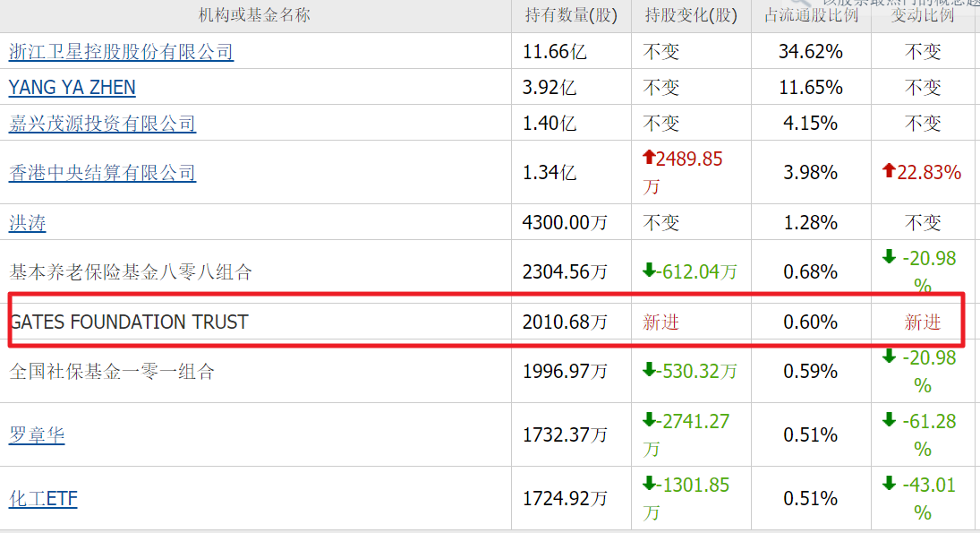Click the 持有数量(股) column header
Image resolution: width=980 pixels, height=533 pixels.
tap(571, 15)
